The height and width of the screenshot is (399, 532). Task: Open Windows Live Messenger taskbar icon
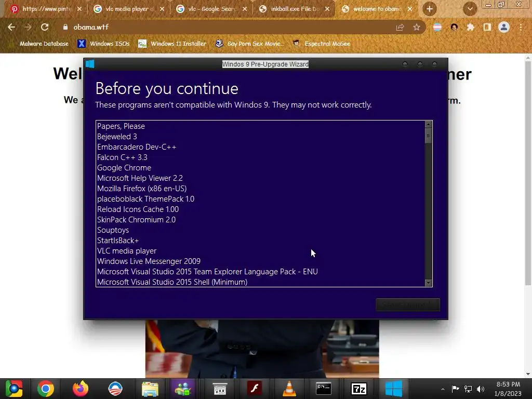183,389
